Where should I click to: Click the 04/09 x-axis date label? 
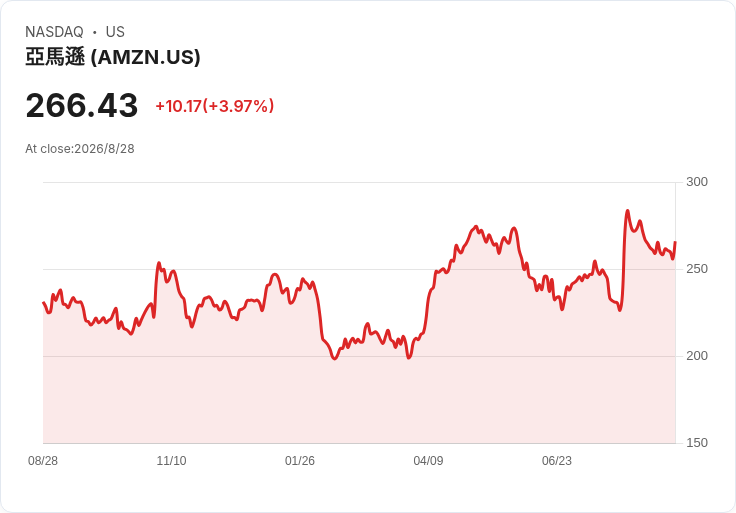click(x=428, y=461)
